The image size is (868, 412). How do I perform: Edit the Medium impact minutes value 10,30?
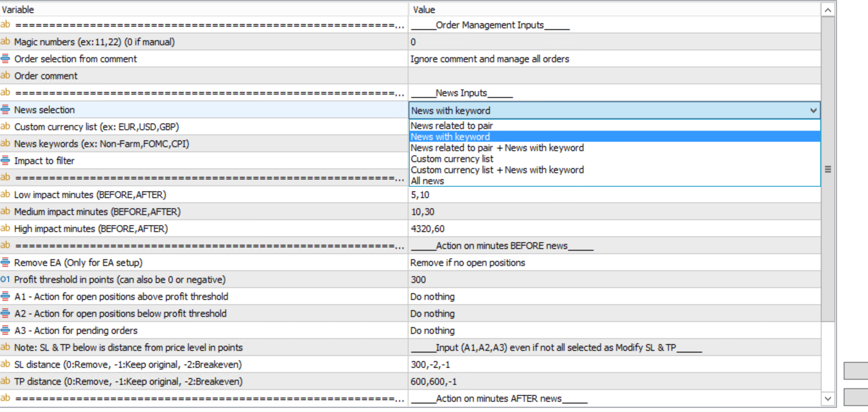(614, 212)
